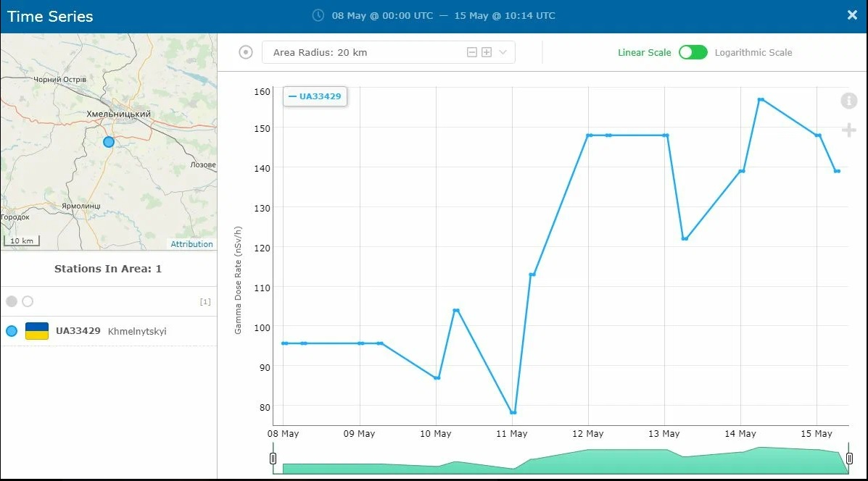
Task: Click the Gamma Dose Rate axis title
Action: [x=238, y=280]
